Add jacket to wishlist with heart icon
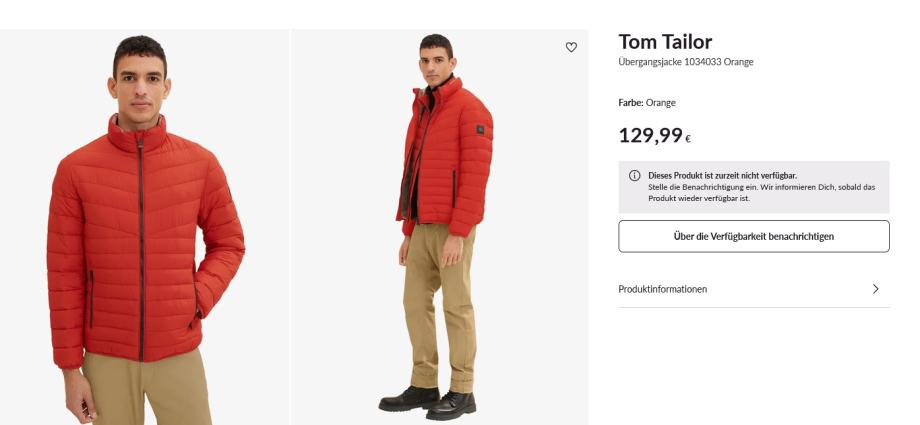This screenshot has height=425, width=920. [571, 47]
